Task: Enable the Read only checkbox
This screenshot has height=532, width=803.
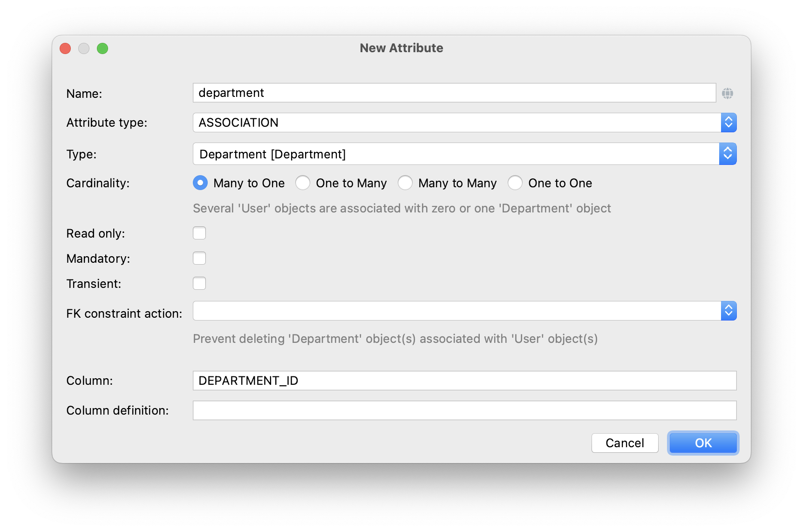Action: click(x=199, y=233)
